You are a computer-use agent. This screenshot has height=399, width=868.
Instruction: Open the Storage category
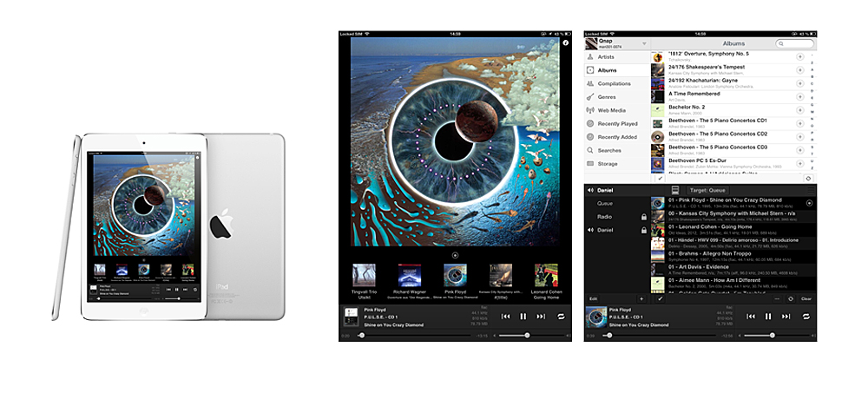pos(616,164)
